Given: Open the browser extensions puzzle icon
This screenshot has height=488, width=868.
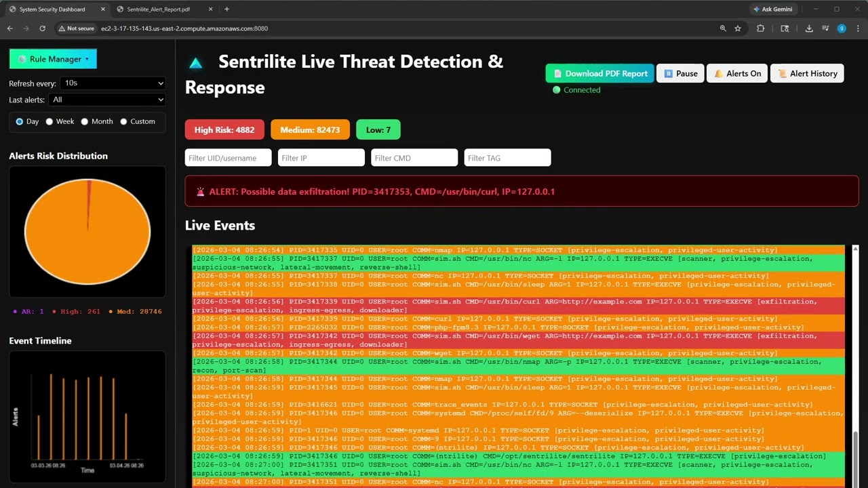Looking at the screenshot, I should [x=760, y=28].
